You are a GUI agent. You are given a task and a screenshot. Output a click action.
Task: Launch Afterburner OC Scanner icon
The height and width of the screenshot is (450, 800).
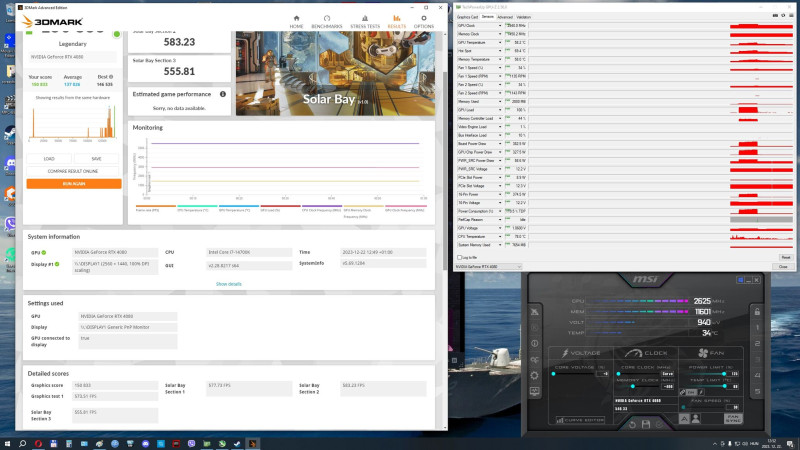click(534, 360)
